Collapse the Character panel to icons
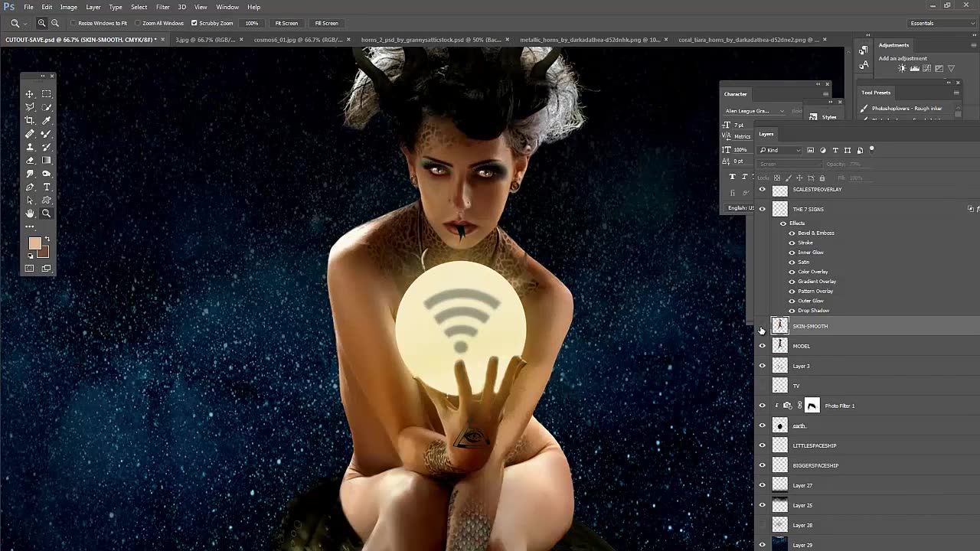Screen dimensions: 980x551 (x=818, y=83)
